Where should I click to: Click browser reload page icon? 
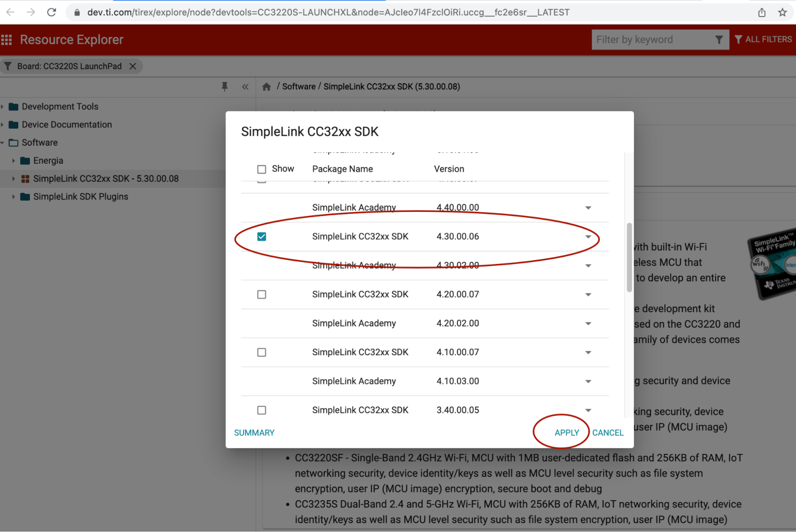click(51, 12)
